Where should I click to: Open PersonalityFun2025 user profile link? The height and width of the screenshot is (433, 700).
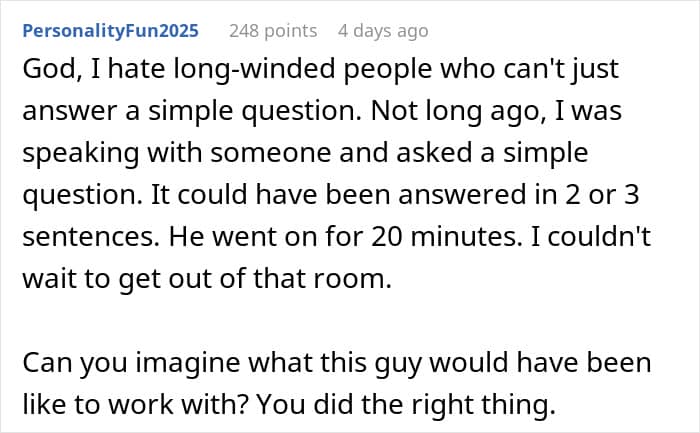[110, 31]
